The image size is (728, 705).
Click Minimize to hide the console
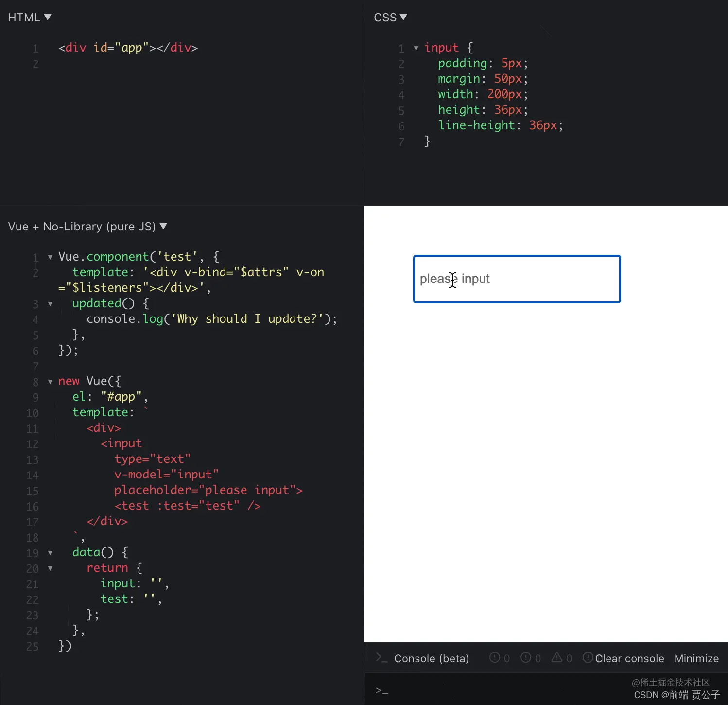click(696, 658)
